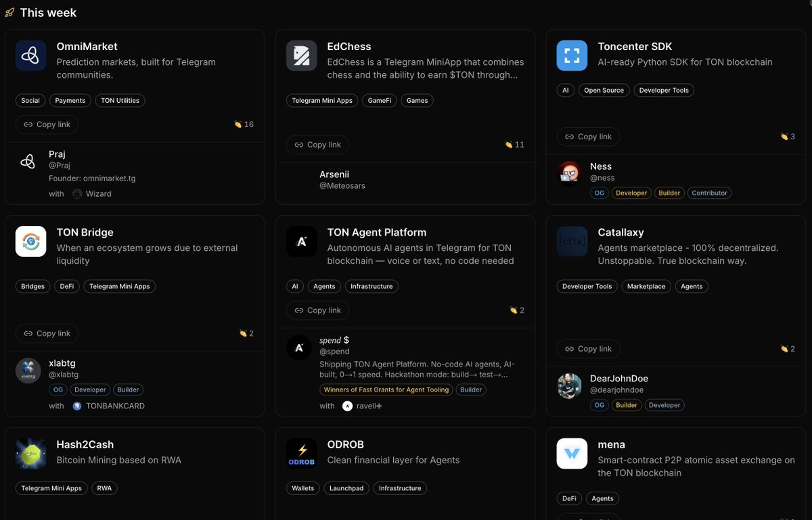
Task: Select the AI tag on Toncenter SDK
Action: click(x=566, y=91)
